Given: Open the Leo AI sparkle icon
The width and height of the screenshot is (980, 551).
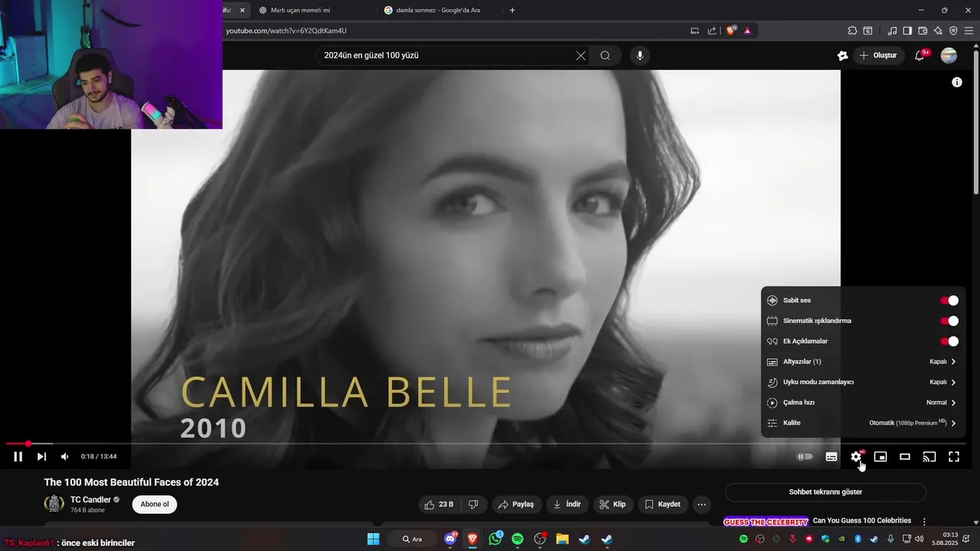Looking at the screenshot, I should [x=938, y=31].
